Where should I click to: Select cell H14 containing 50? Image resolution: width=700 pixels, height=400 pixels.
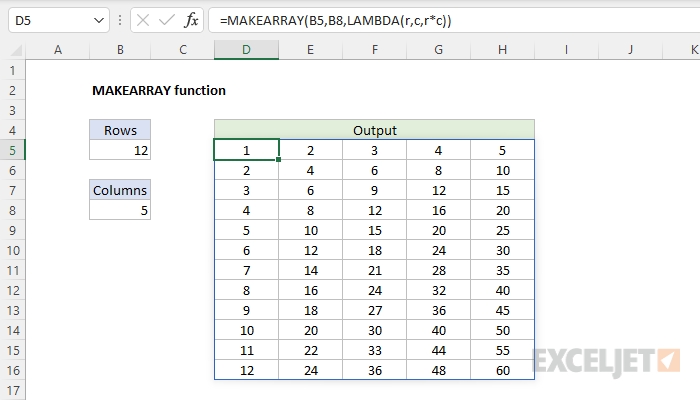502,330
